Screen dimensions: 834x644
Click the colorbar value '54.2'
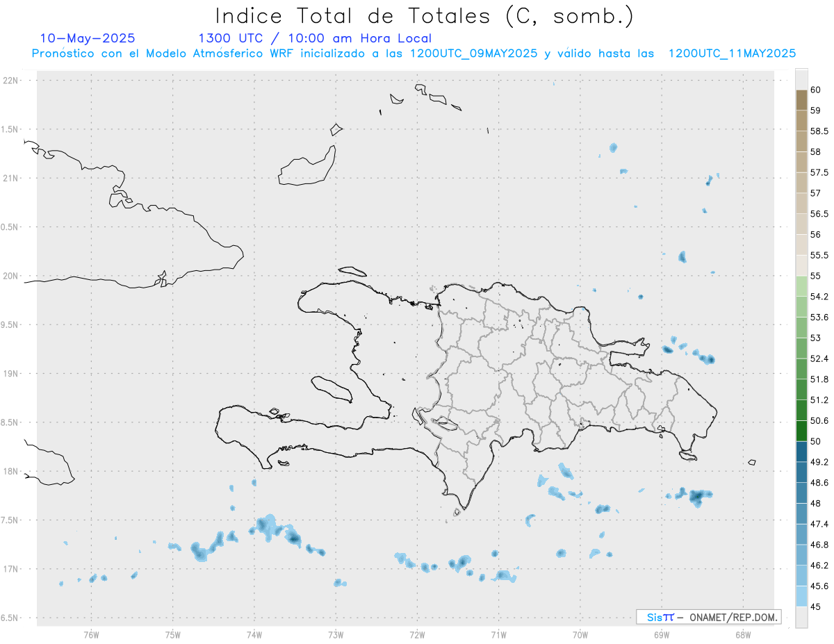coord(819,297)
